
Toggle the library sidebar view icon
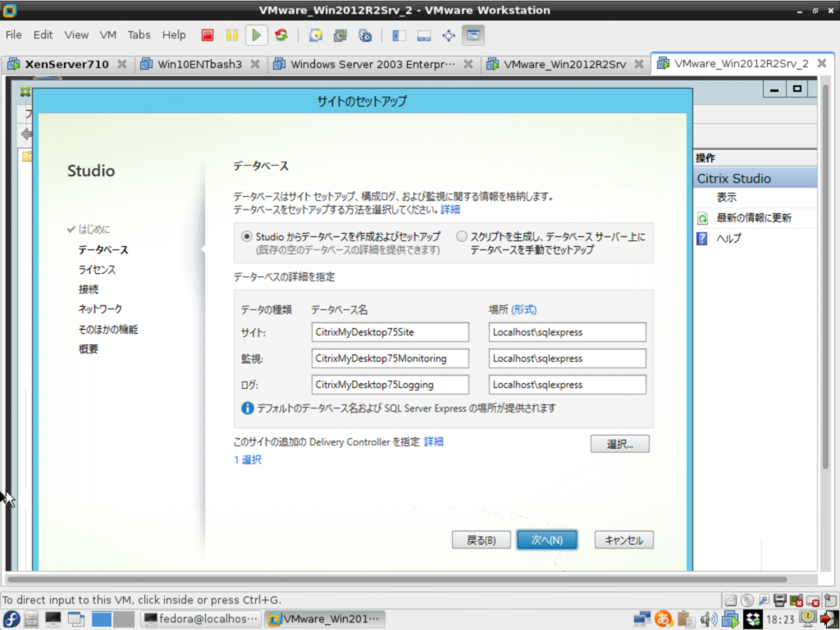click(x=399, y=35)
